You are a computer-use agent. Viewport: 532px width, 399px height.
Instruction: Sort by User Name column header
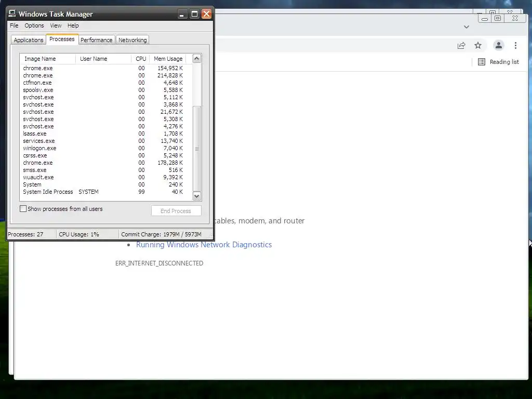103,59
